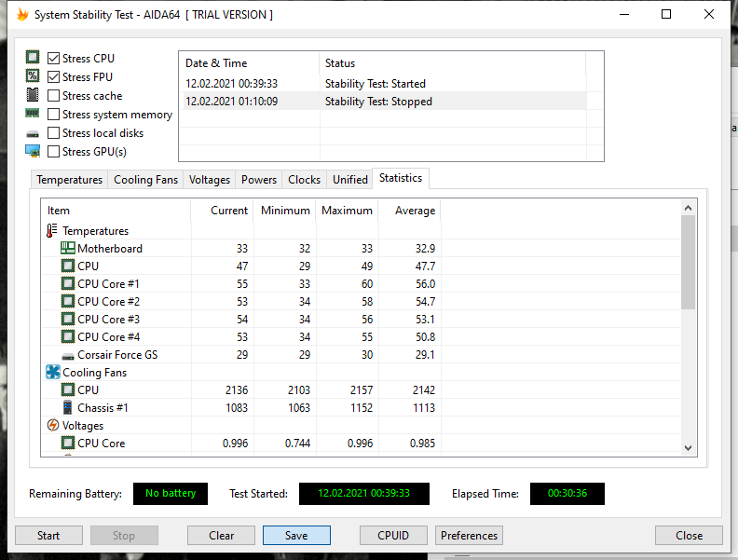Image resolution: width=738 pixels, height=560 pixels.
Task: Maximize the AIDA64 window
Action: click(x=666, y=14)
